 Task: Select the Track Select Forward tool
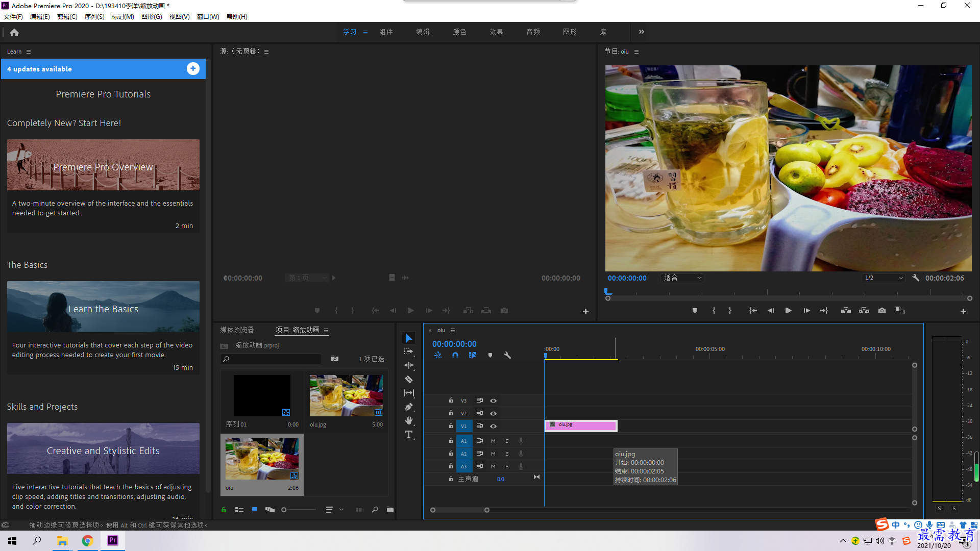(409, 352)
